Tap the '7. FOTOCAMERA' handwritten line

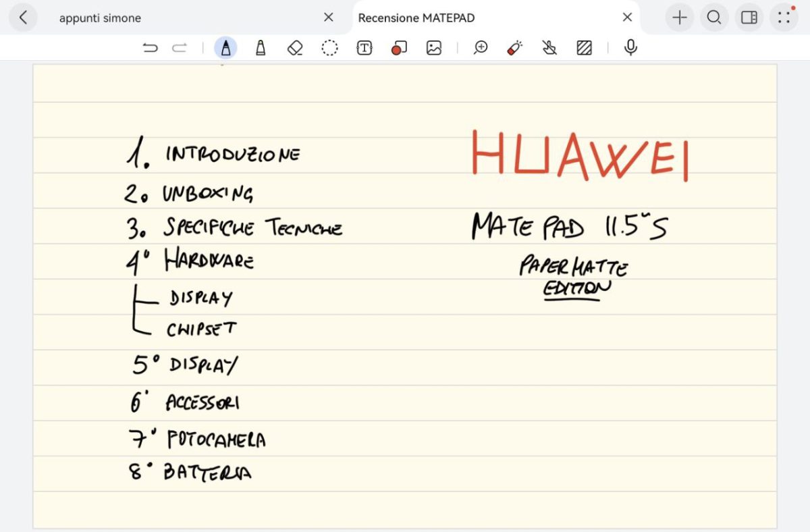click(x=196, y=440)
